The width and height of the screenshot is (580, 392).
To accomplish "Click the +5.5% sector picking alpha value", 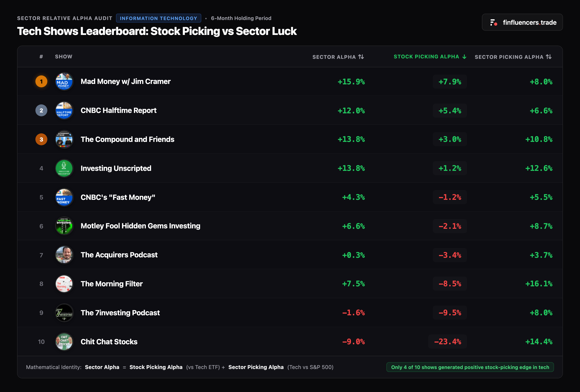I will 541,197.
